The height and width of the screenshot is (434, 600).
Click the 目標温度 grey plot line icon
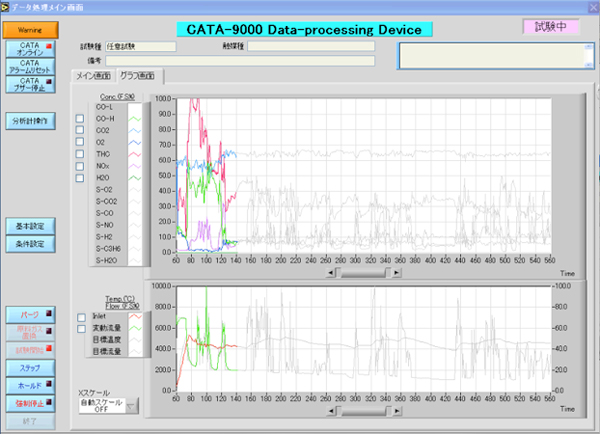(135, 340)
